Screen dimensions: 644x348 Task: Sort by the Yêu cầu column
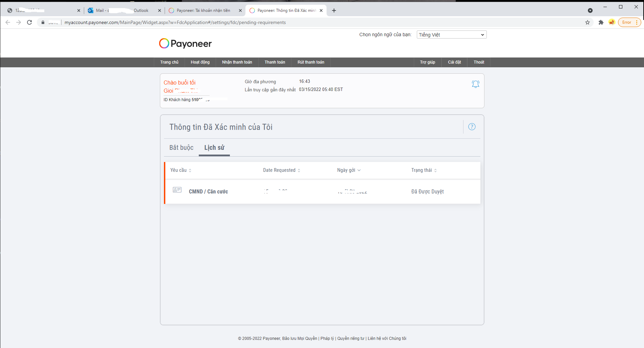tap(181, 170)
